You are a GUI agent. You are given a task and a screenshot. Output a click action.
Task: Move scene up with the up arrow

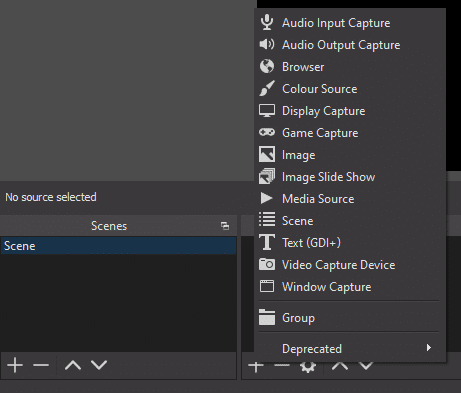[73, 365]
